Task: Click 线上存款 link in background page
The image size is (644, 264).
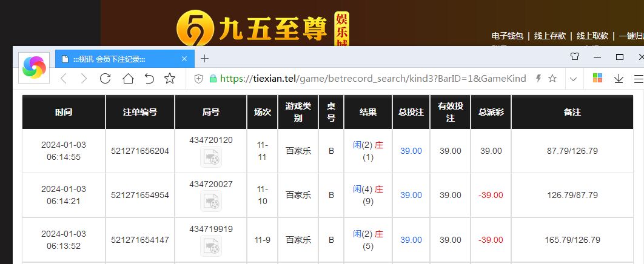Action: 550,36
